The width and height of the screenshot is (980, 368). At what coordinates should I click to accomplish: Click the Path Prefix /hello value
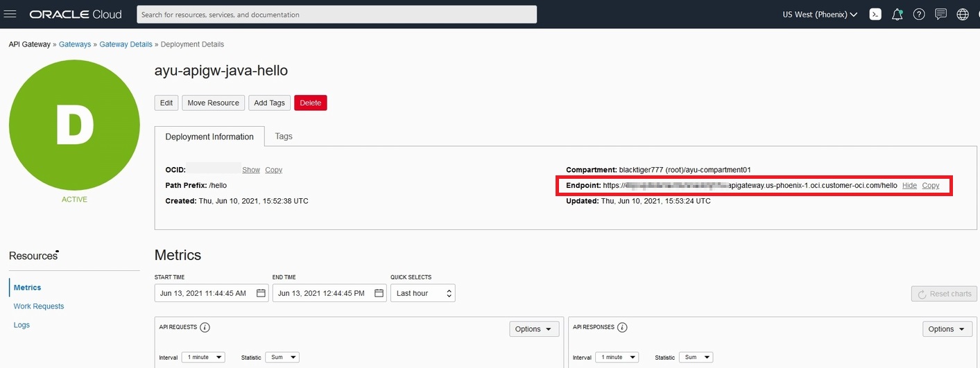point(218,186)
